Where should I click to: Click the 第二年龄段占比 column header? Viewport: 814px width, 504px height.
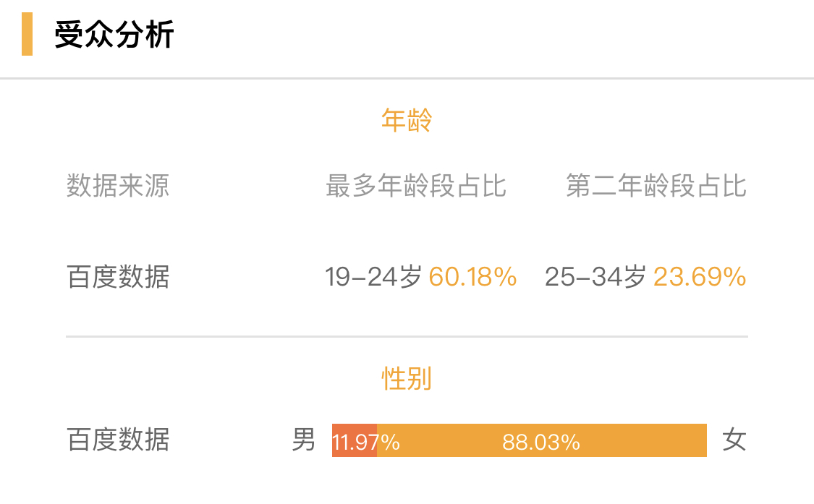click(656, 185)
